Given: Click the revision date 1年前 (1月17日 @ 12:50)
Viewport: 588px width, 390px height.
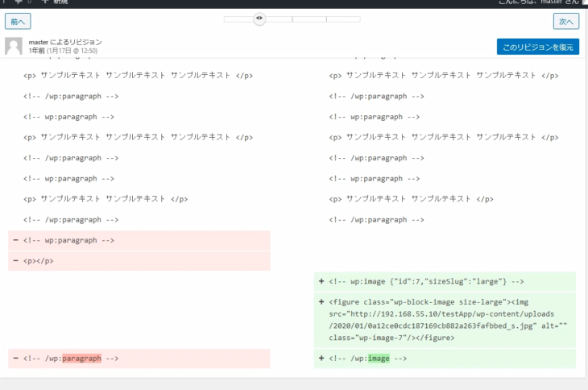Looking at the screenshot, I should tap(63, 51).
